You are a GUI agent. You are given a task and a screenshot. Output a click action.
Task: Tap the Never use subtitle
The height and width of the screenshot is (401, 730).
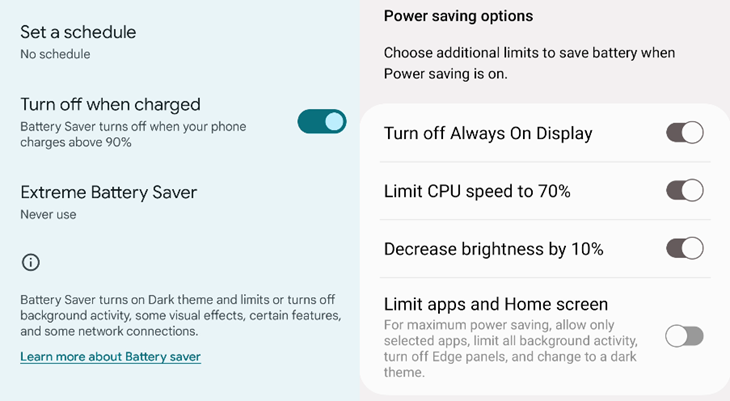coord(48,214)
